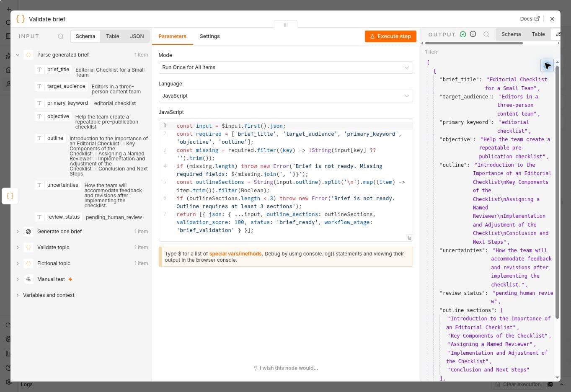Collapse the Parse generated brief section
This screenshot has height=392, width=571.
(x=18, y=55)
